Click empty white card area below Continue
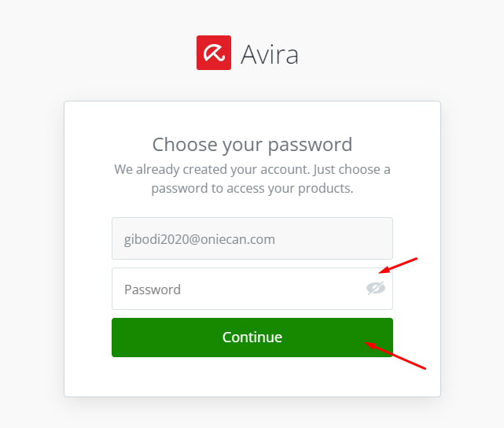504x428 pixels. coord(252,378)
